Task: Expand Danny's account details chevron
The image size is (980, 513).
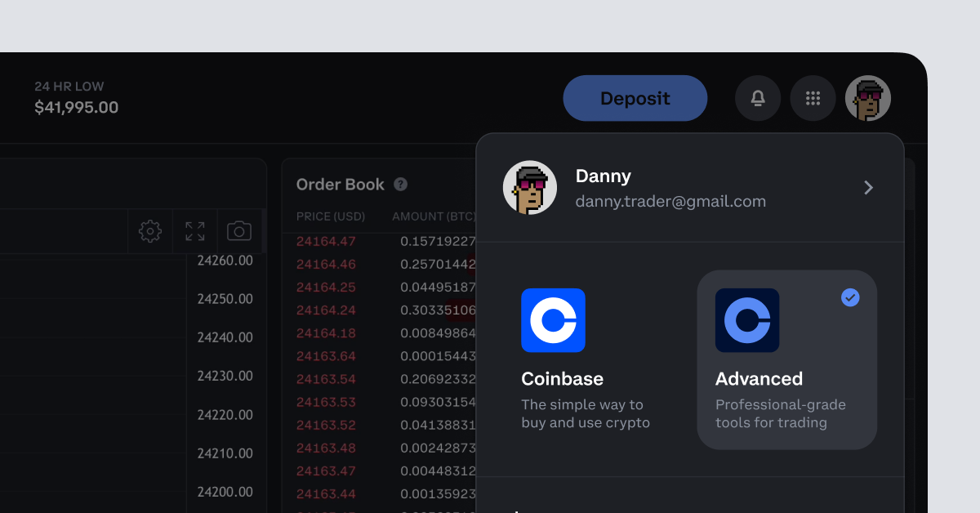Action: tap(868, 187)
